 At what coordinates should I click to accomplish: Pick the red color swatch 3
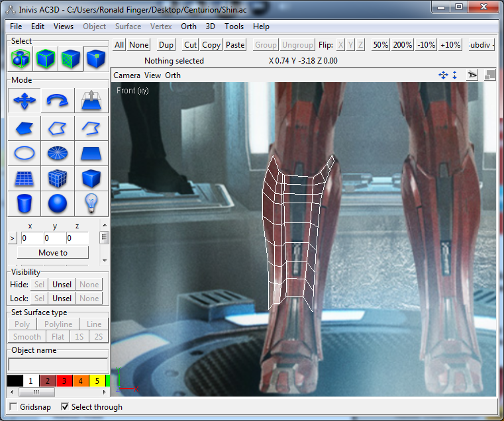pos(64,381)
